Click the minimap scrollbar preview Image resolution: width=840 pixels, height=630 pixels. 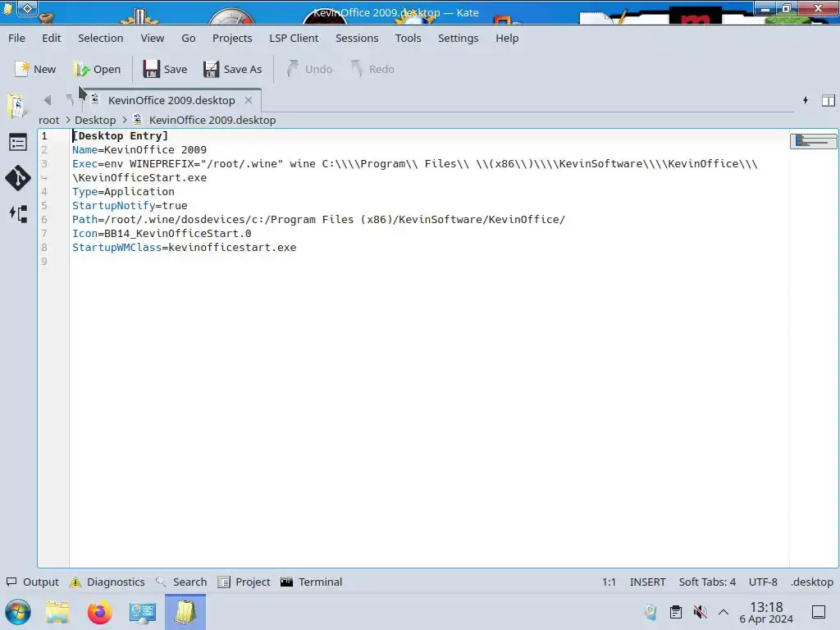(x=813, y=141)
